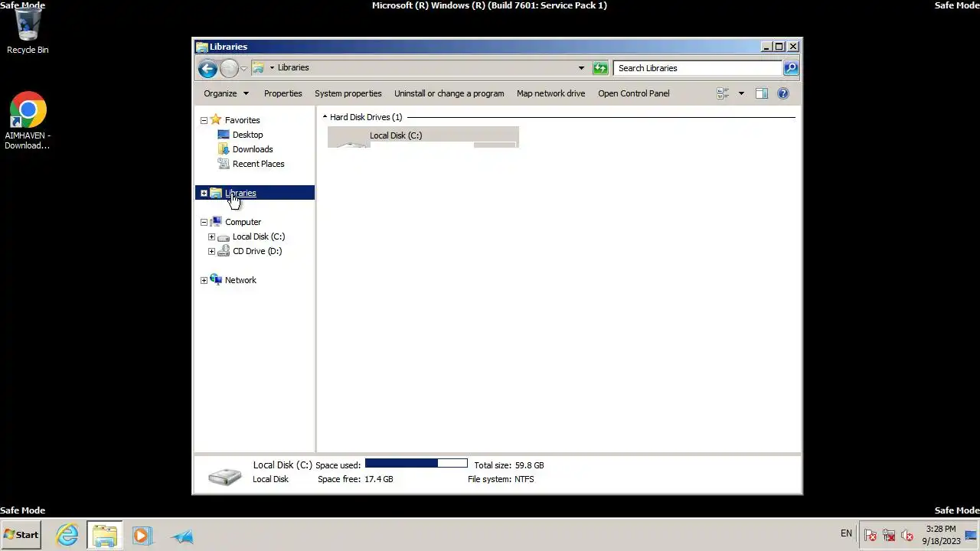This screenshot has height=551, width=980.
Task: Select Favorites in navigation pane
Action: coord(243,120)
